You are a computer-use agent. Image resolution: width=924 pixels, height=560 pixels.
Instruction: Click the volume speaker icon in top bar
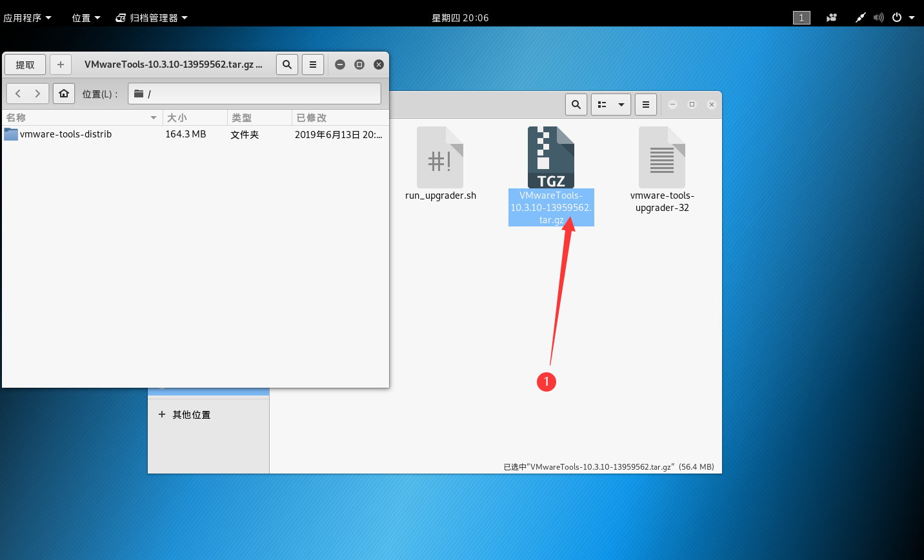click(878, 17)
